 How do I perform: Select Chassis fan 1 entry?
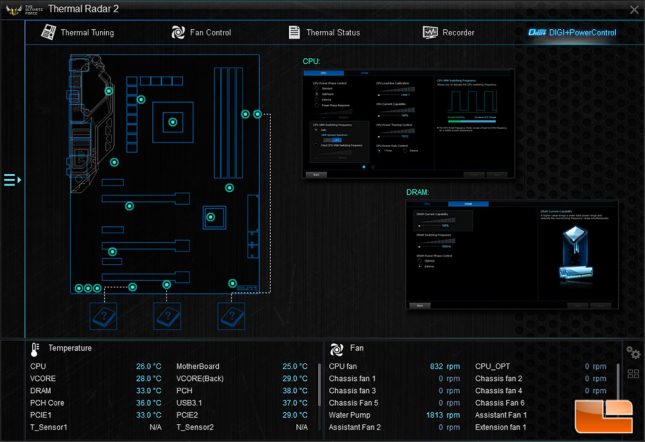coord(394,379)
